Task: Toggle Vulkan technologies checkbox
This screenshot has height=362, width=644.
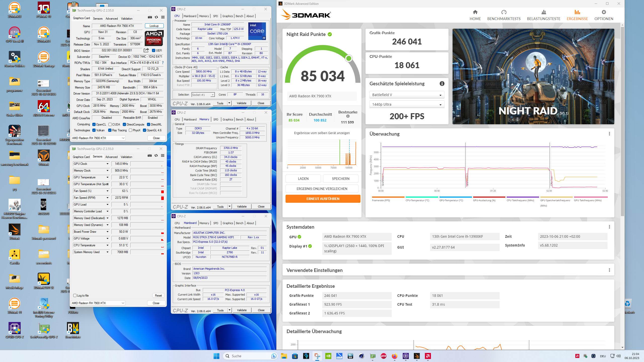Action: [94, 130]
